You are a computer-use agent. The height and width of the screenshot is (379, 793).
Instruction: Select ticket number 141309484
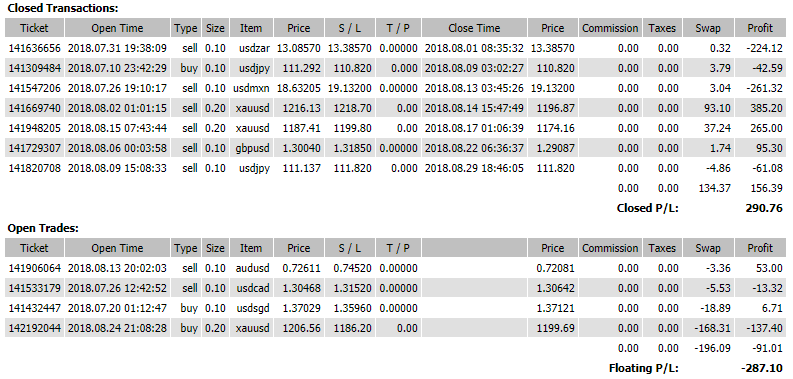34,68
